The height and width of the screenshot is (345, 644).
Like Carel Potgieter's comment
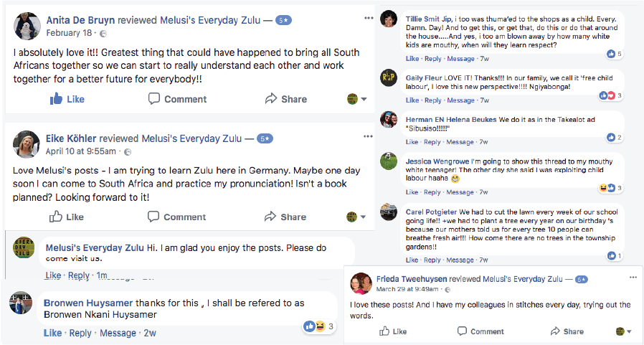pyautogui.click(x=412, y=260)
